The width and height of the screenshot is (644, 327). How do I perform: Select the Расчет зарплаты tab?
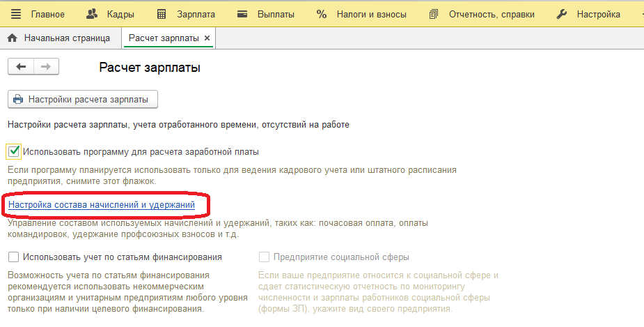(161, 38)
